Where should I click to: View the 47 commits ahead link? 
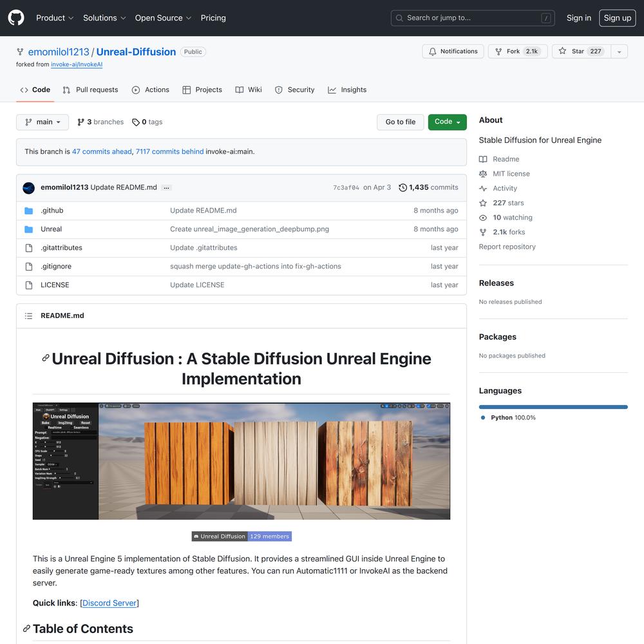coord(102,151)
